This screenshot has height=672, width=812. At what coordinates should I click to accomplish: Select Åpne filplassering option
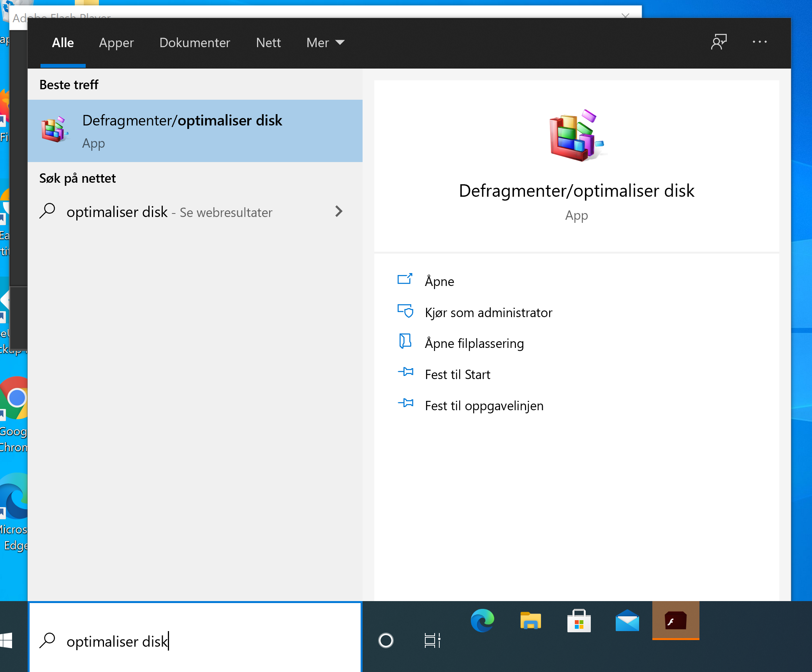pos(474,343)
